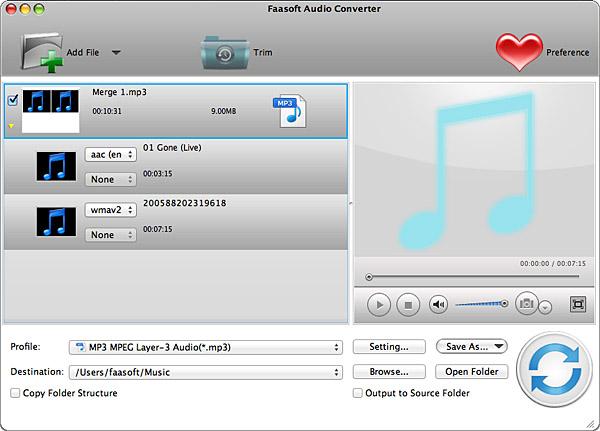
Task: Select the 01 Gone (Live) title
Action: click(172, 148)
